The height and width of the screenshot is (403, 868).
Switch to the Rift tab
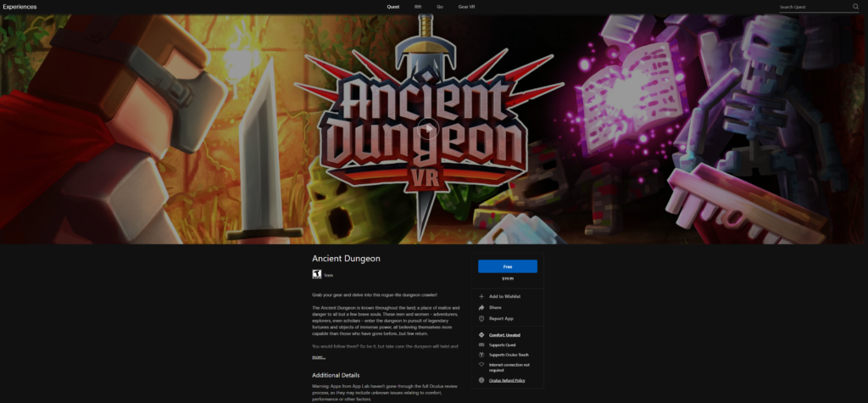coord(418,7)
